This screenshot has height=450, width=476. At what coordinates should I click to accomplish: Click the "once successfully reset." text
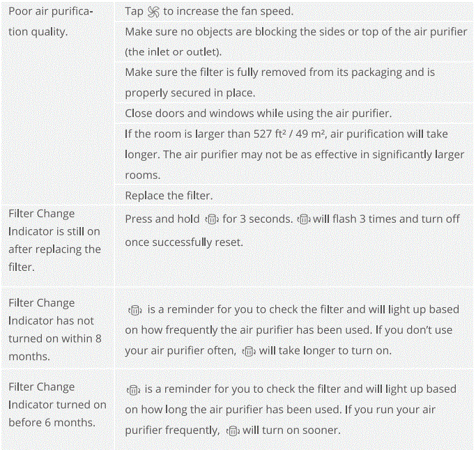[x=182, y=241]
